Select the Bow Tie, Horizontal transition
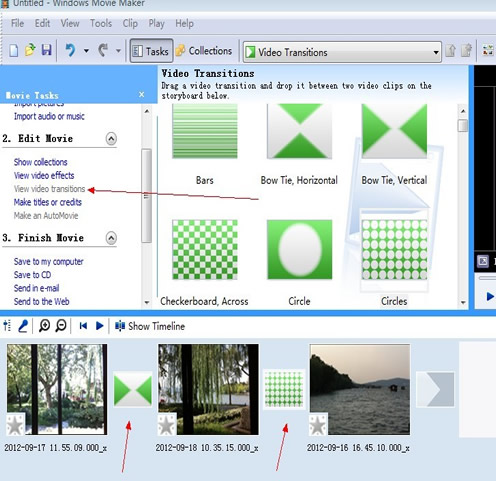Image resolution: width=496 pixels, height=481 pixels. 299,131
